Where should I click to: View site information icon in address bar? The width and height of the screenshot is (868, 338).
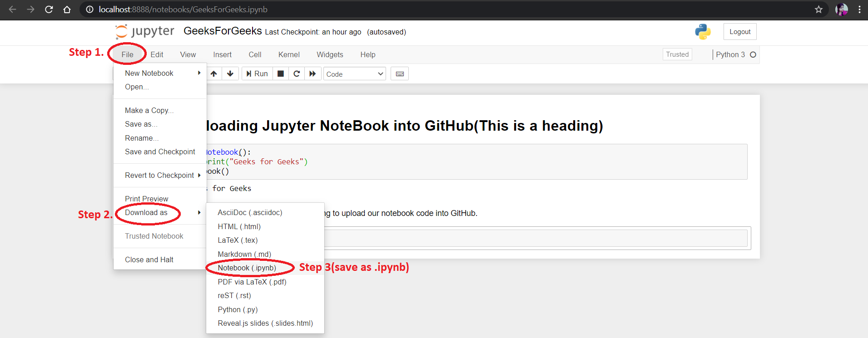[x=90, y=10]
